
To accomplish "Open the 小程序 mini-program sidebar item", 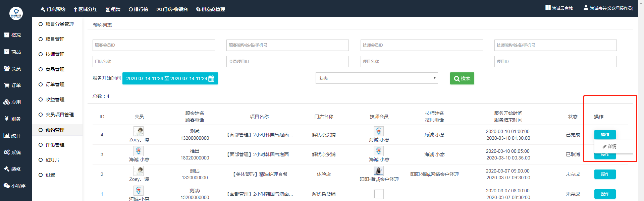I will pos(14,186).
